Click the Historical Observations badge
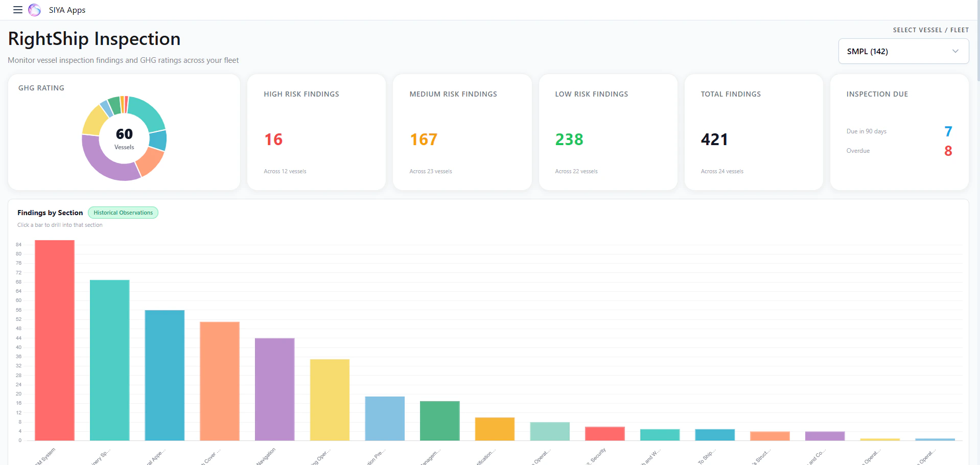The width and height of the screenshot is (980, 465). tap(123, 213)
